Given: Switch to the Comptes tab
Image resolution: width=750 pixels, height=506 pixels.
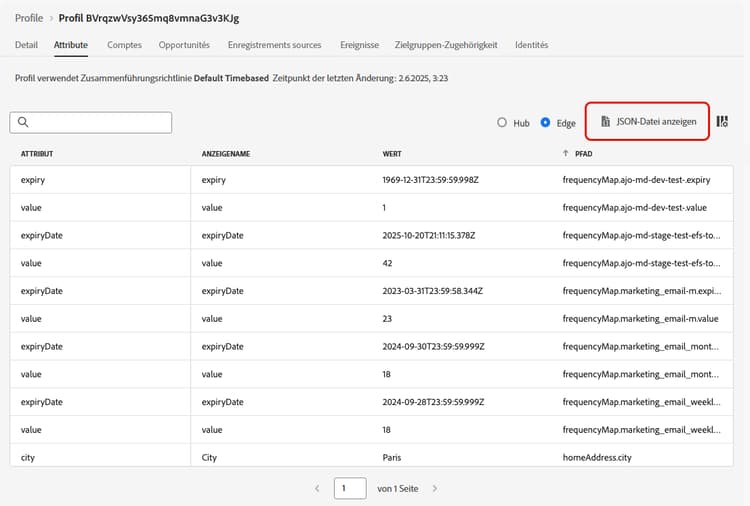Looking at the screenshot, I should (x=125, y=45).
